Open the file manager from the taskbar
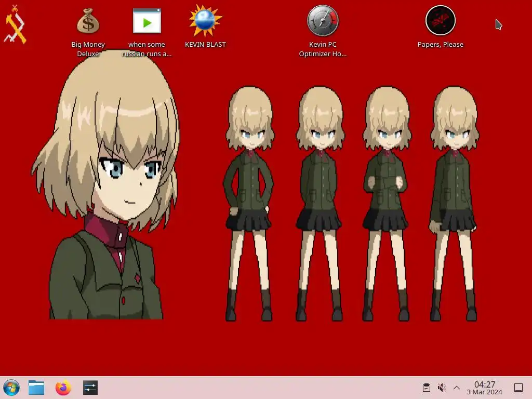The width and height of the screenshot is (532, 399). click(36, 388)
